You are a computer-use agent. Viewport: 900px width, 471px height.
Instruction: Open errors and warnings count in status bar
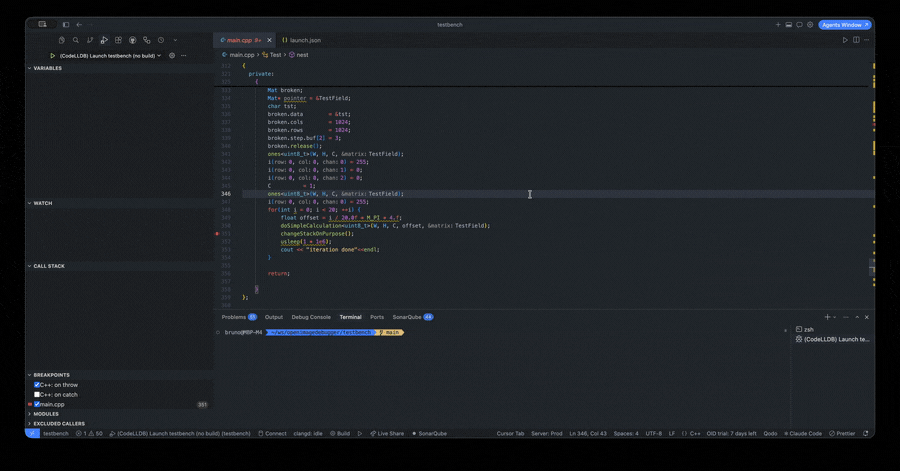coord(89,434)
